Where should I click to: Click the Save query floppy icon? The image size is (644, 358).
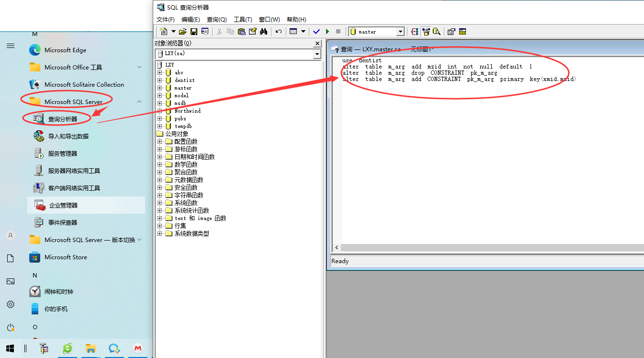click(x=194, y=32)
